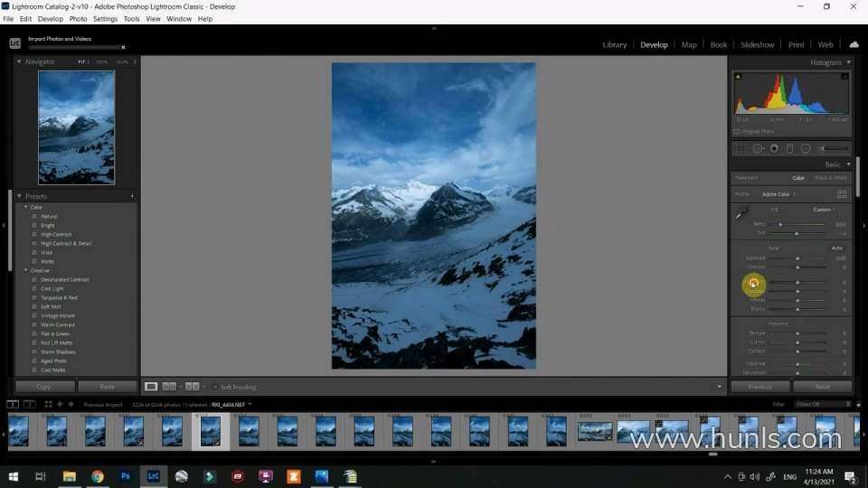The width and height of the screenshot is (868, 488).
Task: Toggle highlight clipping indicator in histogram
Action: (x=844, y=76)
